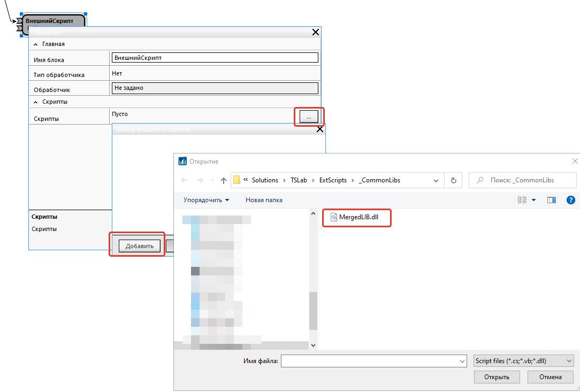
Task: Click the Тип обработчика value Нет
Action: click(117, 73)
